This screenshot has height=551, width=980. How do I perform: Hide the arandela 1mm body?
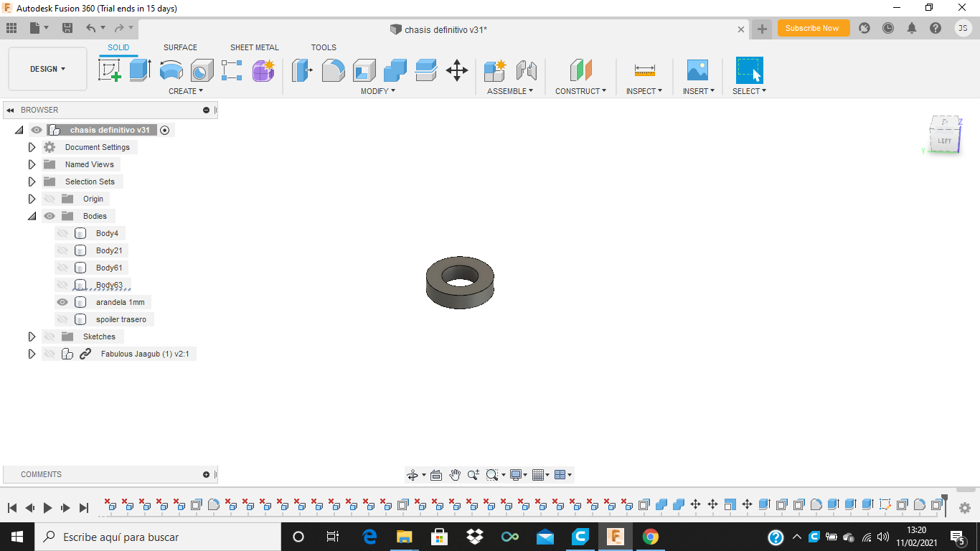[62, 302]
